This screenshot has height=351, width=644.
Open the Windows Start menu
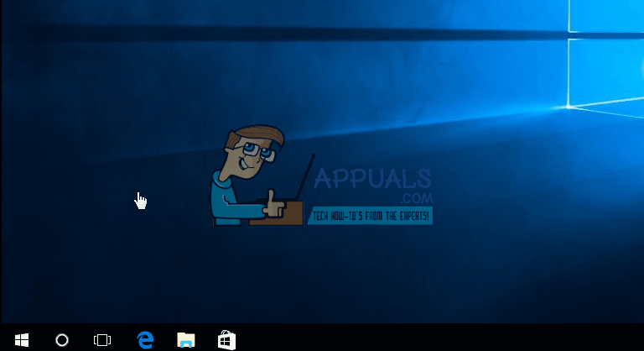tap(22, 340)
